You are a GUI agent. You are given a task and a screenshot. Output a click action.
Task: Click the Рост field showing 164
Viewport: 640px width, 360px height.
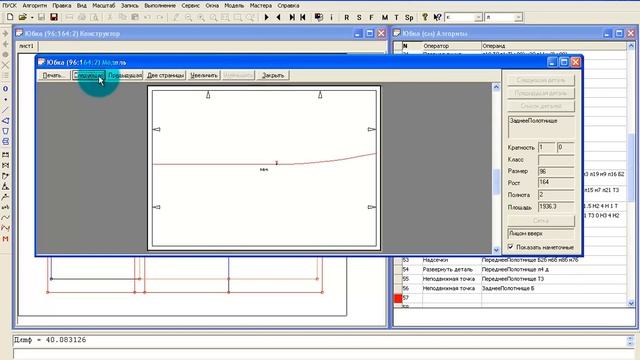556,182
